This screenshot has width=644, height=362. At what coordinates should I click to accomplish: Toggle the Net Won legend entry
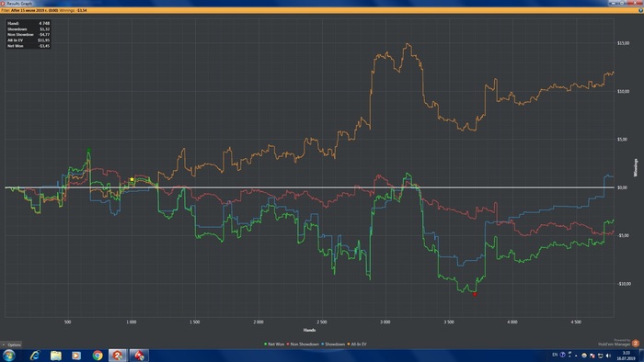274,344
